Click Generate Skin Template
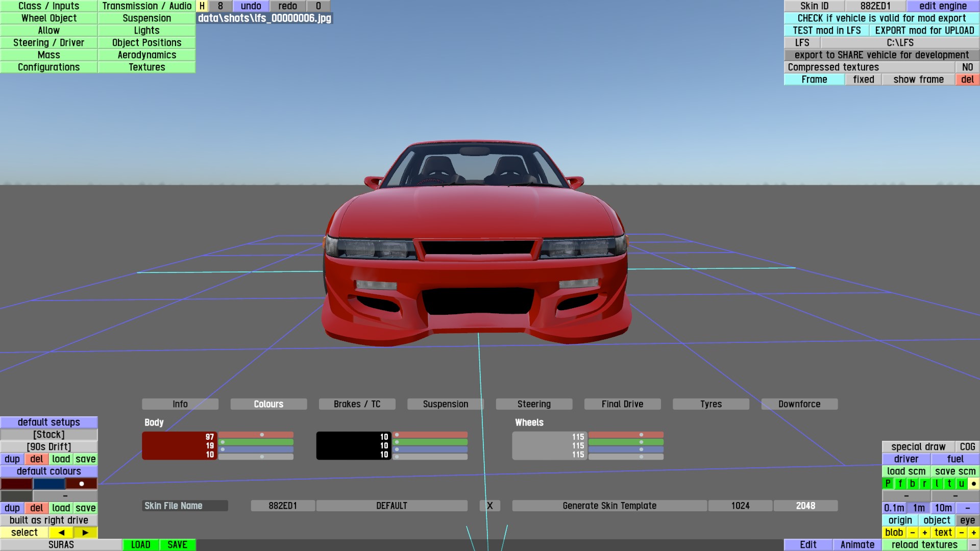The width and height of the screenshot is (980, 551). click(x=609, y=506)
